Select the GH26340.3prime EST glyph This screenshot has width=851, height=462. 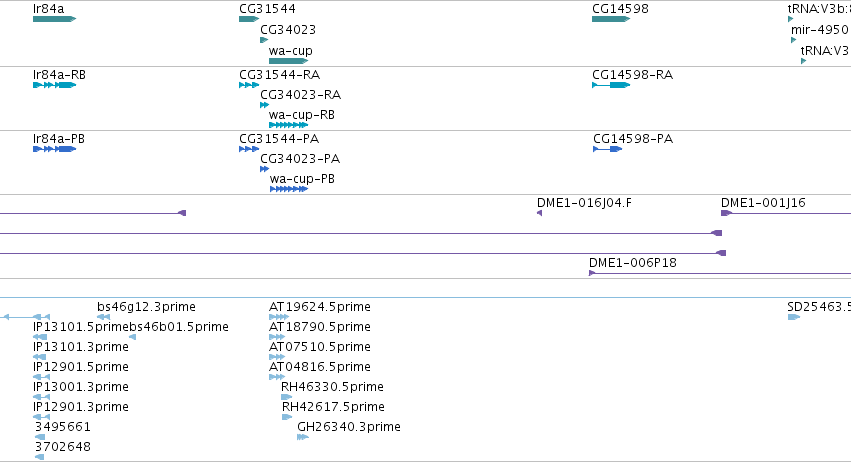(x=303, y=437)
